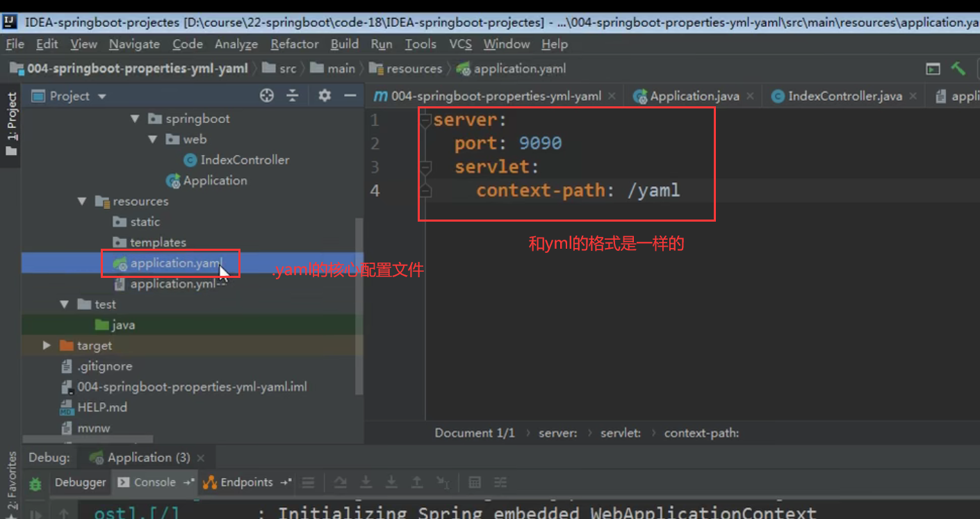This screenshot has width=980, height=519.
Task: Select IndexController in project tree
Action: (237, 160)
